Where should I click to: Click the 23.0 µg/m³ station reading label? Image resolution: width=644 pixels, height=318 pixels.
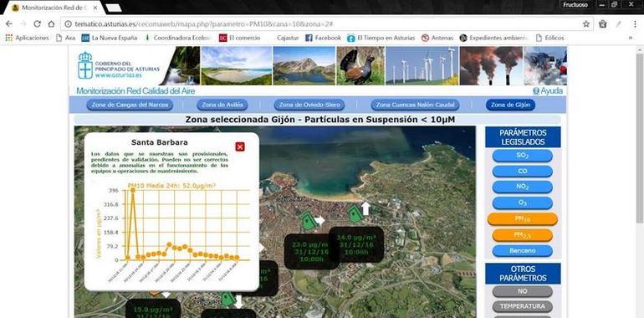(x=310, y=251)
